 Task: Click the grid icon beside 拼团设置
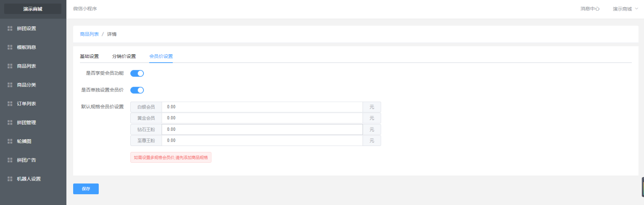10,28
